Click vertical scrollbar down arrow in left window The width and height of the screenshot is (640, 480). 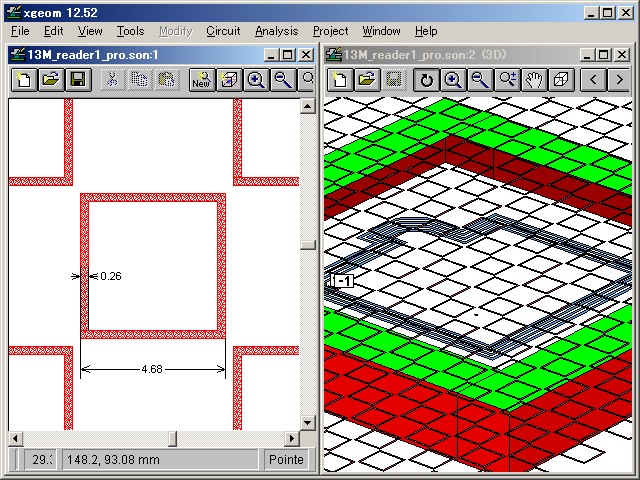[x=307, y=422]
